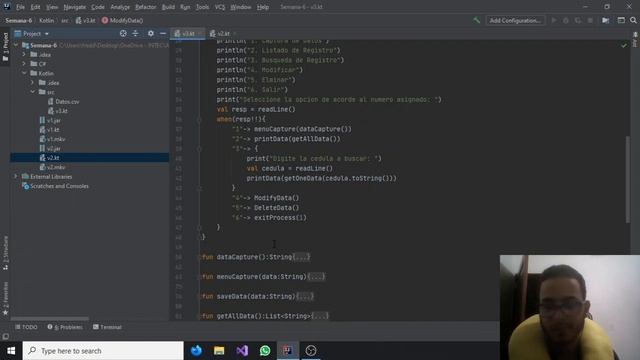Expand the folded saveData function body
The image size is (640, 360).
tap(305, 296)
